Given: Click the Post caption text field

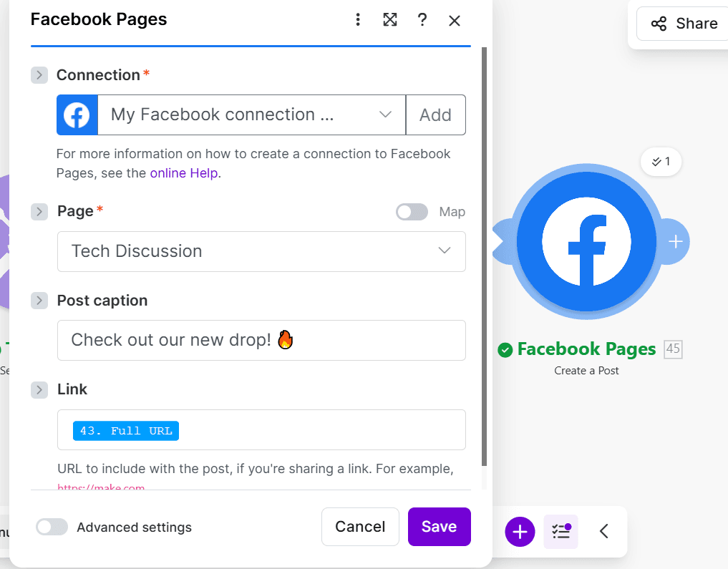Looking at the screenshot, I should pos(261,340).
